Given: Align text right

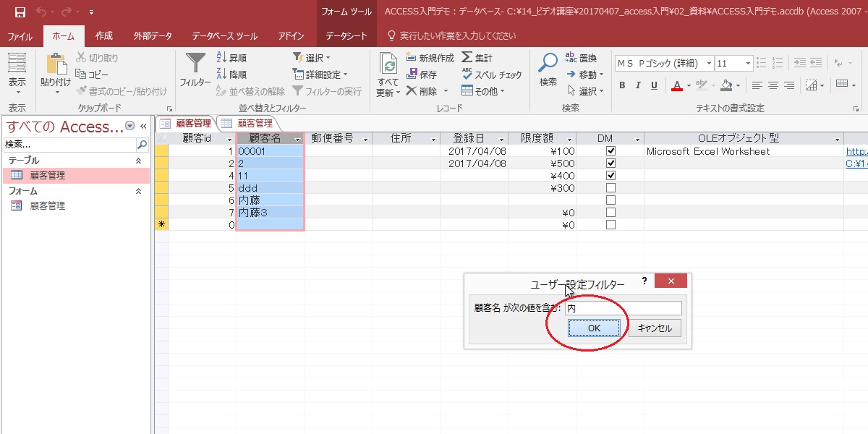Looking at the screenshot, I should pos(789,85).
